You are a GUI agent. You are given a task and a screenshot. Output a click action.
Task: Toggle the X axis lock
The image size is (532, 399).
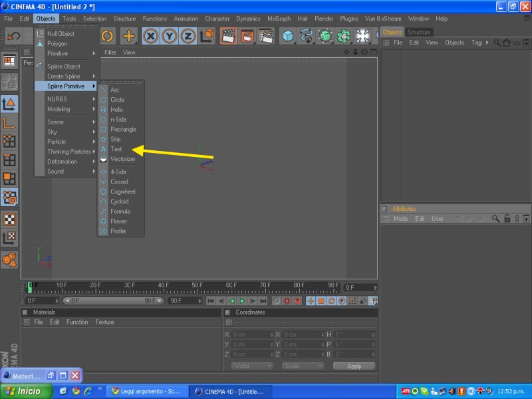pyautogui.click(x=151, y=36)
